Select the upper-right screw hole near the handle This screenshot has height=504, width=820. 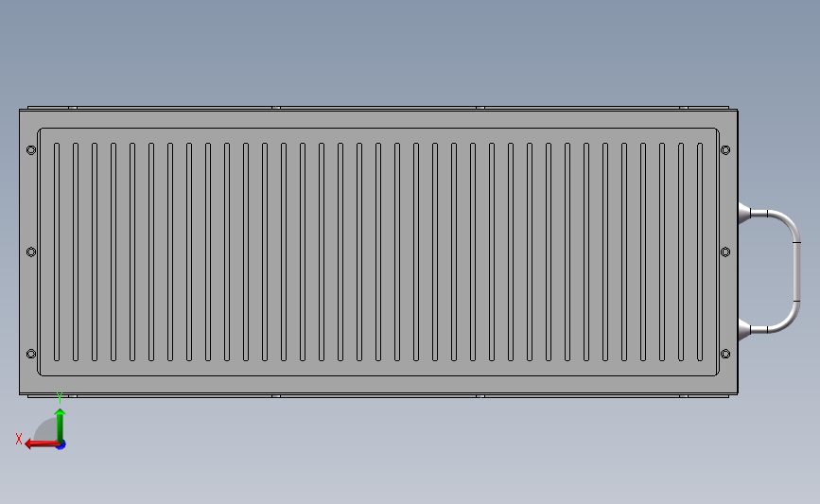(x=725, y=150)
